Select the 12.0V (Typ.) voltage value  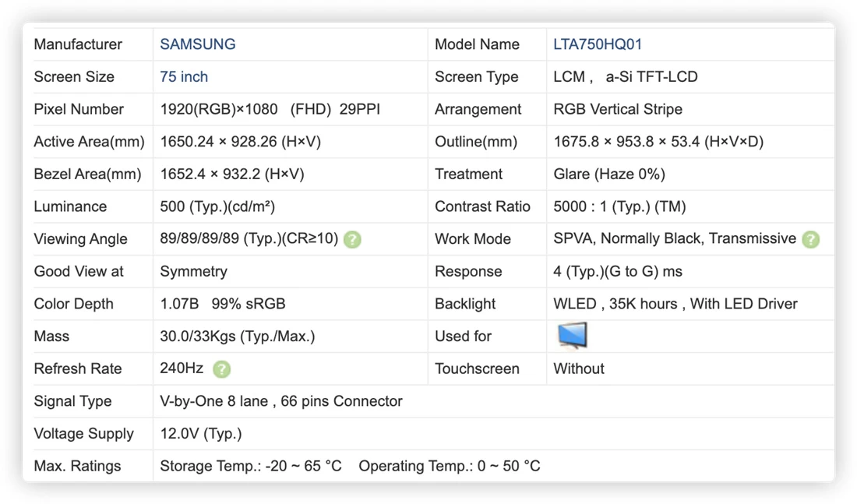click(x=200, y=433)
